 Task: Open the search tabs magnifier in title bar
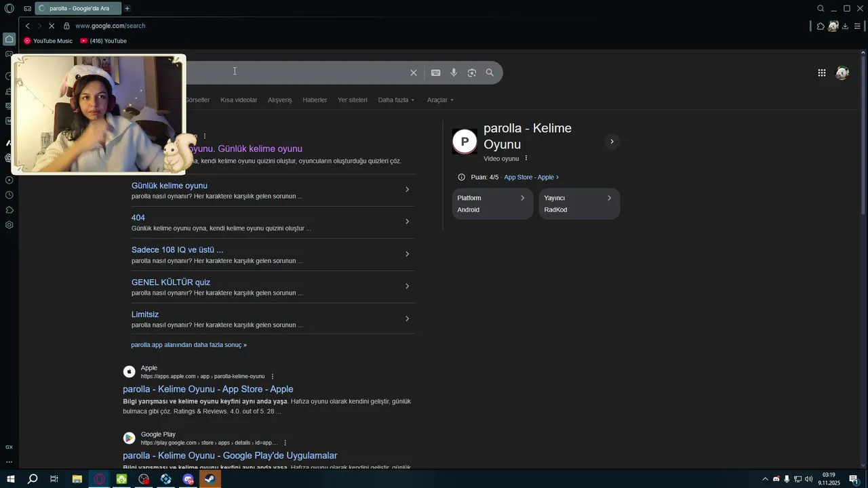click(821, 9)
